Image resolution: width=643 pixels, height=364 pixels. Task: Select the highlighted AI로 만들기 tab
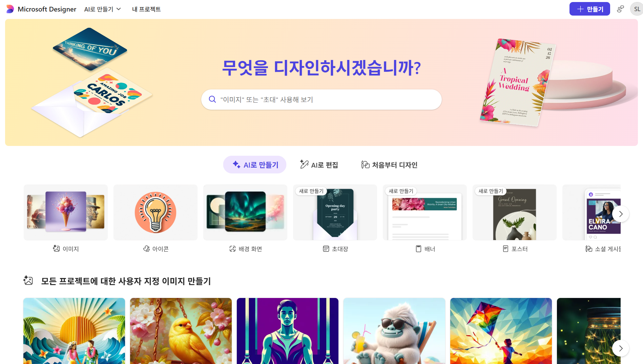[x=255, y=165]
